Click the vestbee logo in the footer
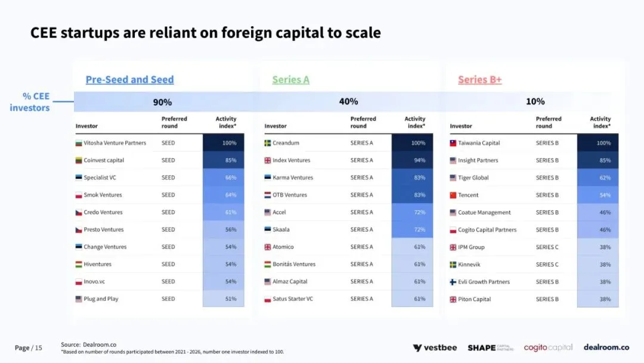The width and height of the screenshot is (644, 363). (435, 348)
